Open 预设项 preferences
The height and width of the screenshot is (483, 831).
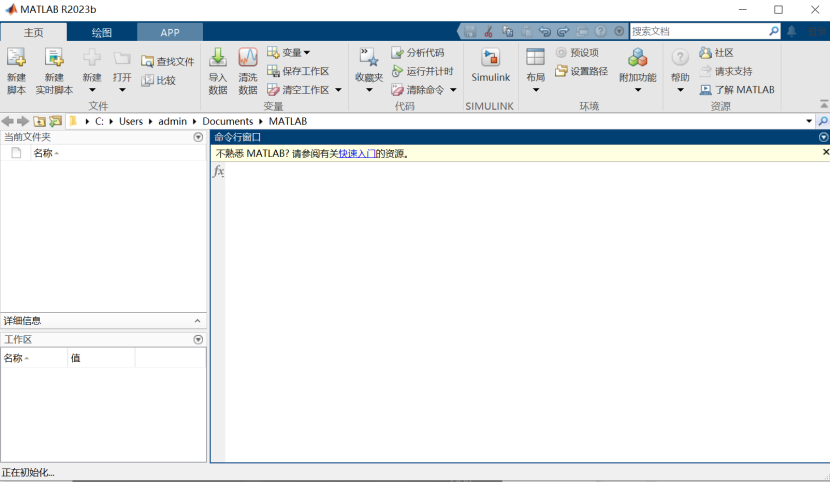point(577,52)
